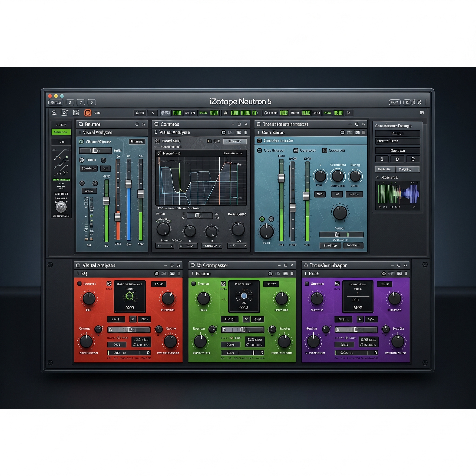This screenshot has height=476, width=476.
Task: Switch to the Grabriteo tab in right panel
Action: pyautogui.click(x=408, y=169)
